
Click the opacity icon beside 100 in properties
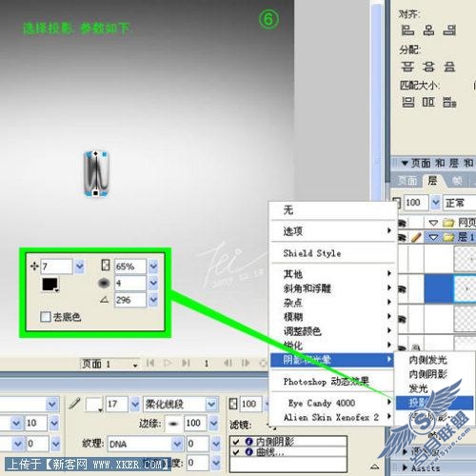tap(233, 404)
